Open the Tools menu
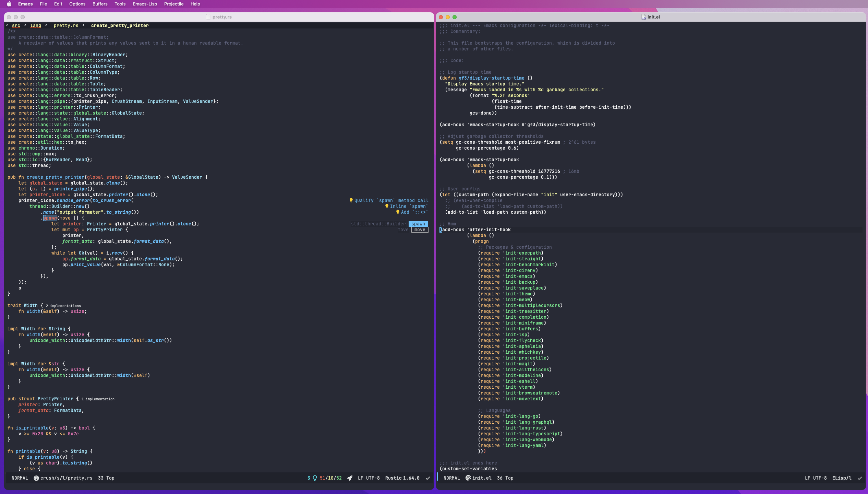 click(x=120, y=4)
